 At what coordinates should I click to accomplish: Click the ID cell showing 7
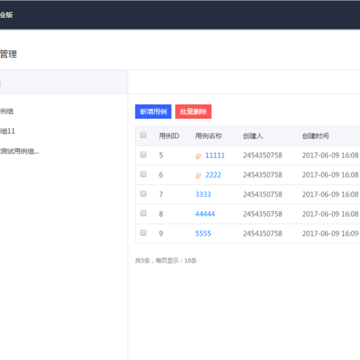point(161,194)
